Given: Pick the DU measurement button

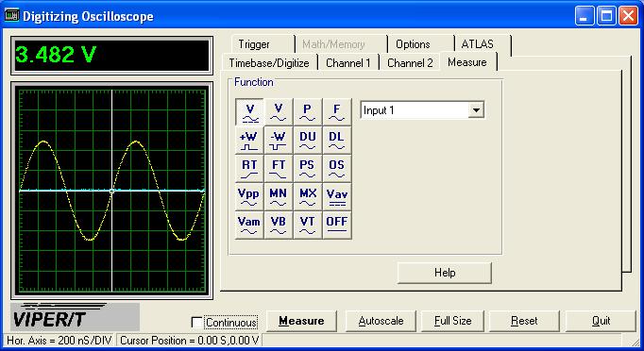Looking at the screenshot, I should [307, 141].
